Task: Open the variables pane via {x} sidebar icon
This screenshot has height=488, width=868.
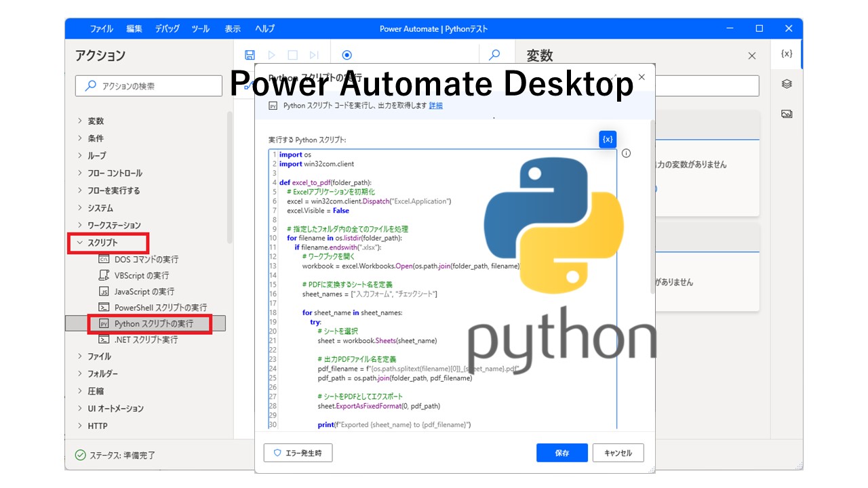Action: [786, 54]
